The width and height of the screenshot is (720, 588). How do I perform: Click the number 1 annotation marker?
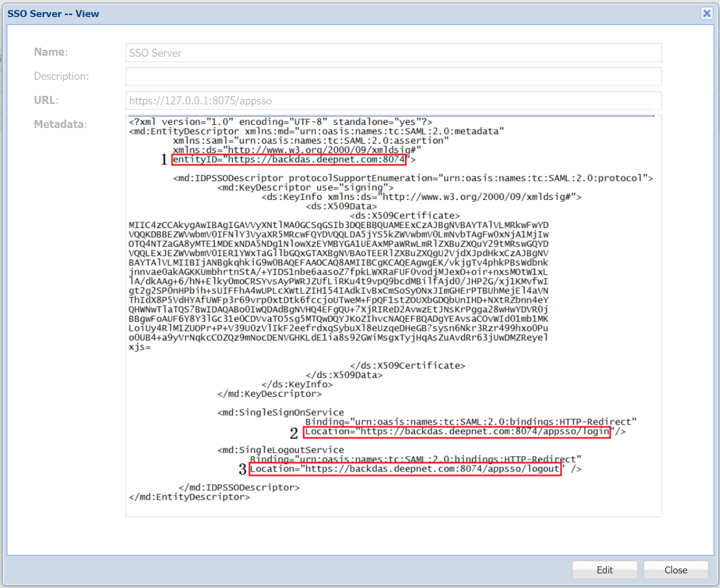click(x=164, y=160)
